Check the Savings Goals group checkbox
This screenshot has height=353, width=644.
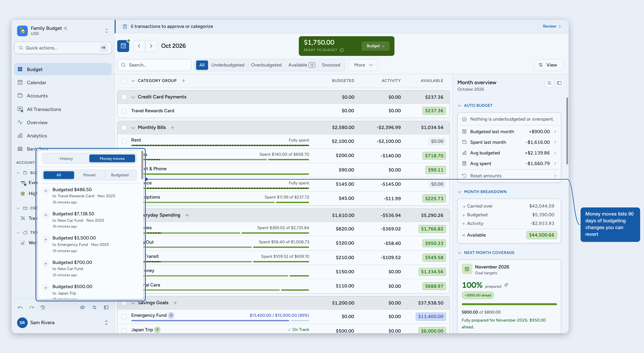click(124, 303)
